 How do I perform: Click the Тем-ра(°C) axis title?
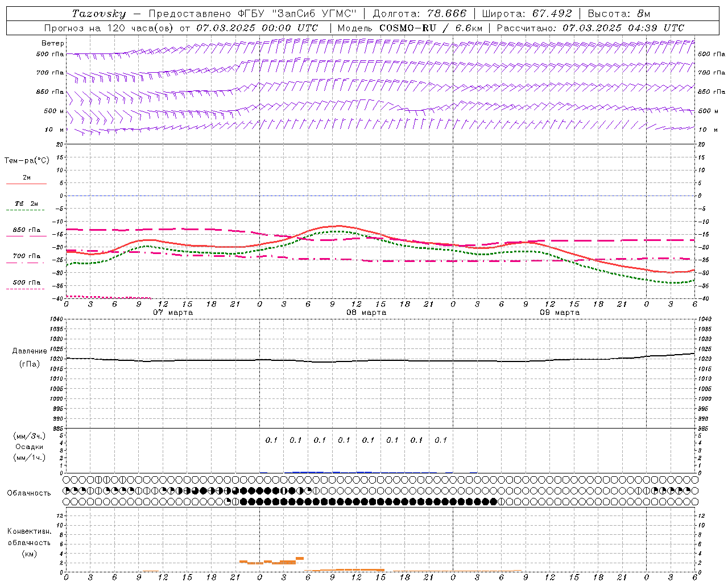click(27, 161)
